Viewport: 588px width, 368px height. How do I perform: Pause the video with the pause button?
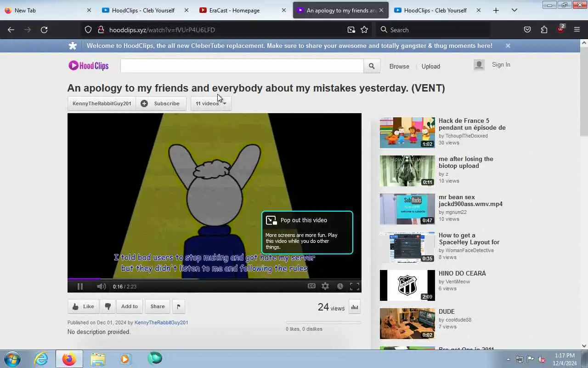pos(80,286)
